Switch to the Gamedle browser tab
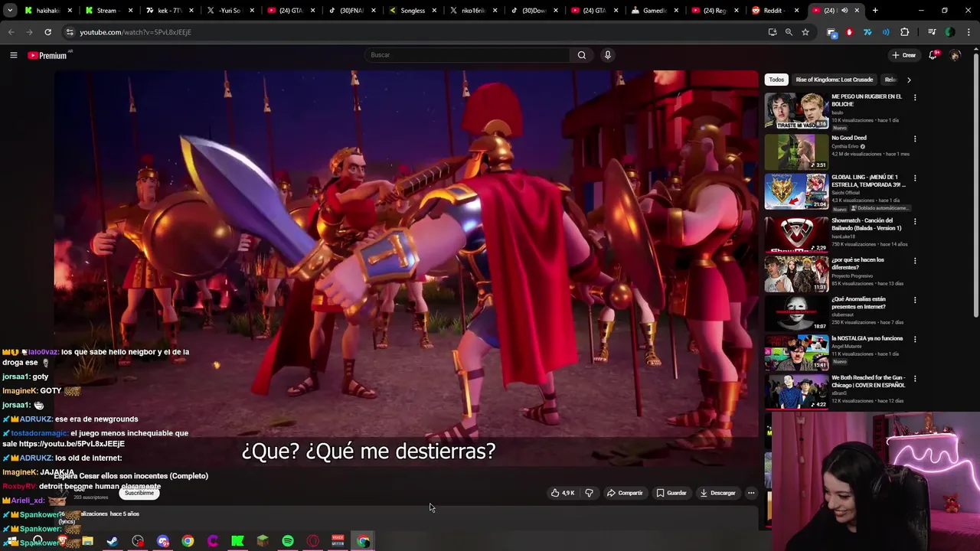 pos(655,11)
